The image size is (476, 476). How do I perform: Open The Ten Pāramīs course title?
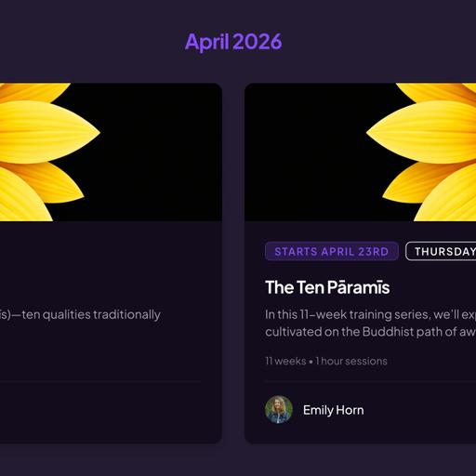click(x=327, y=287)
